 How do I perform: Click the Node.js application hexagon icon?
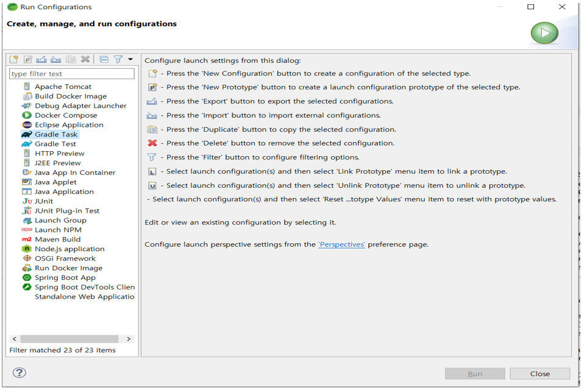click(27, 249)
